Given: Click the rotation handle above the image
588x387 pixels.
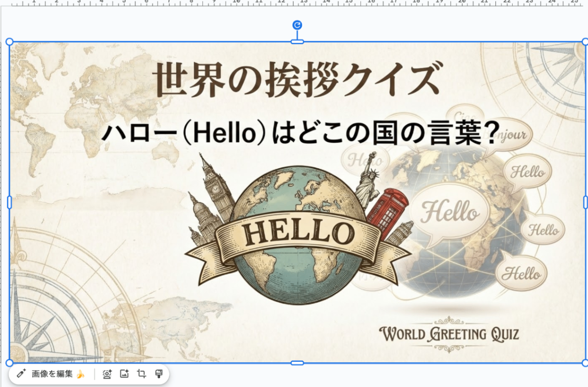Looking at the screenshot, I should coord(297,25).
